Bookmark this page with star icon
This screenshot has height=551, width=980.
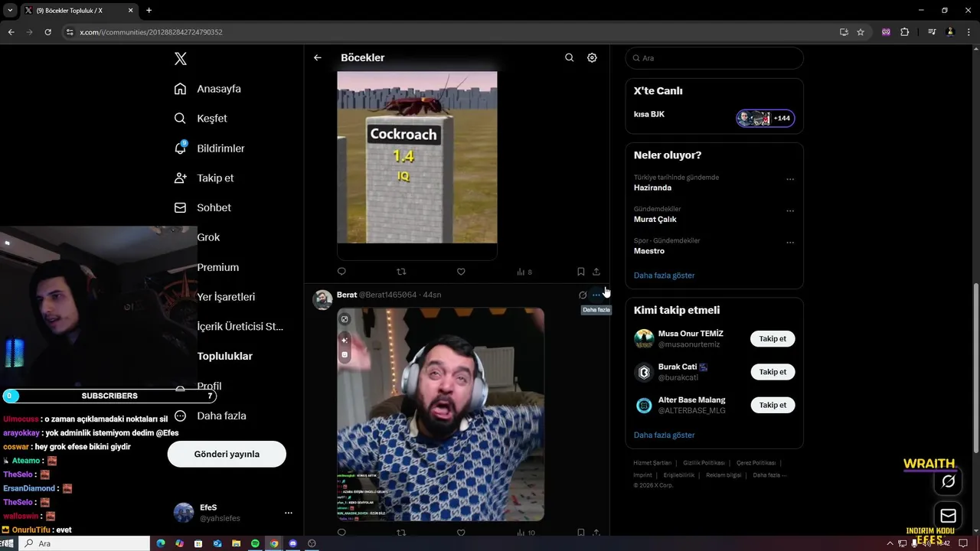861,32
